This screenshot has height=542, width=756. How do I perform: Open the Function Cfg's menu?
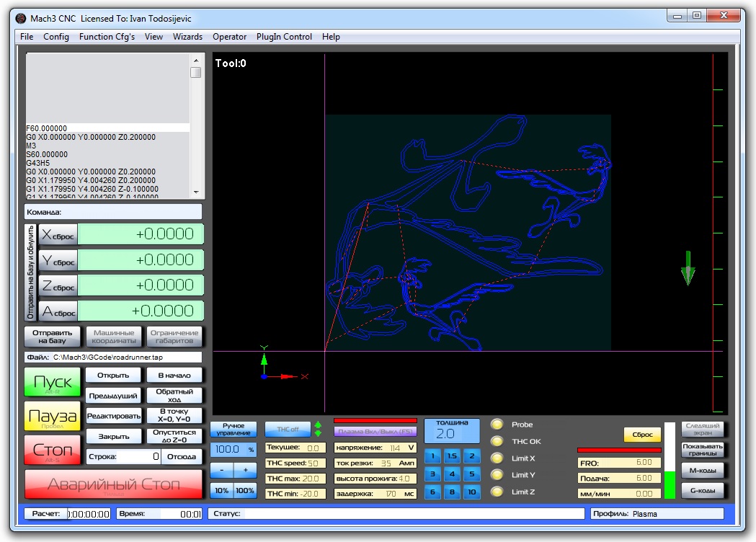(x=107, y=37)
